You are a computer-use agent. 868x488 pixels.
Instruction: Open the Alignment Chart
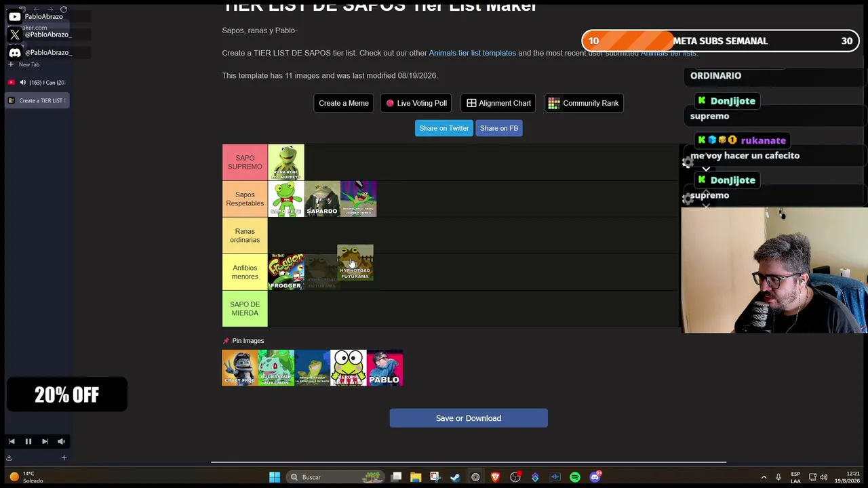click(498, 103)
